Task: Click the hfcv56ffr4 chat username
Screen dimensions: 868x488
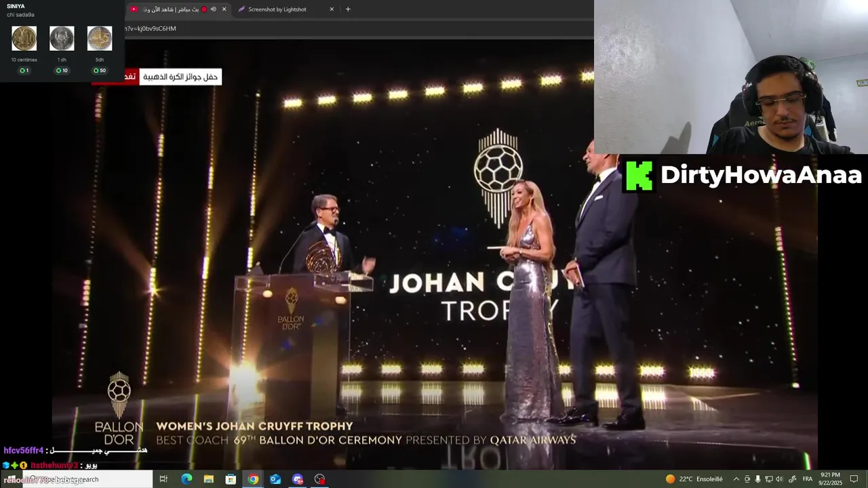Action: click(x=24, y=451)
